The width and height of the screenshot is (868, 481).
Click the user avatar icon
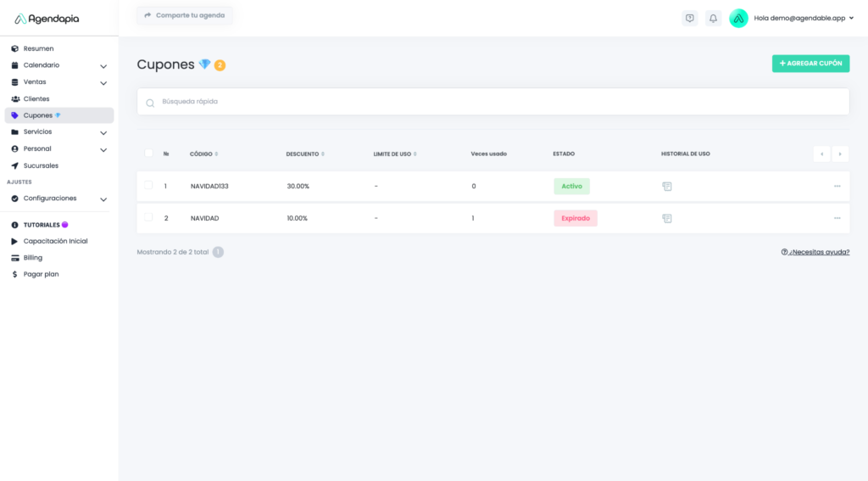(738, 18)
